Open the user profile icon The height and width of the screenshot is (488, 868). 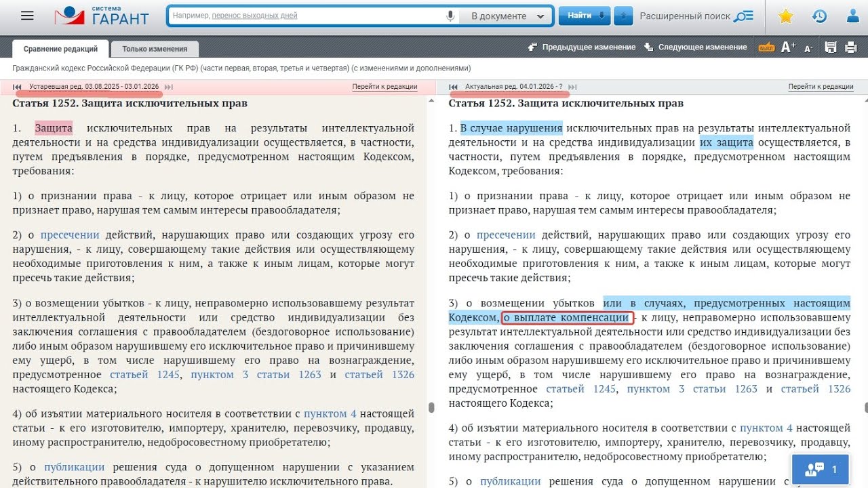coord(853,16)
